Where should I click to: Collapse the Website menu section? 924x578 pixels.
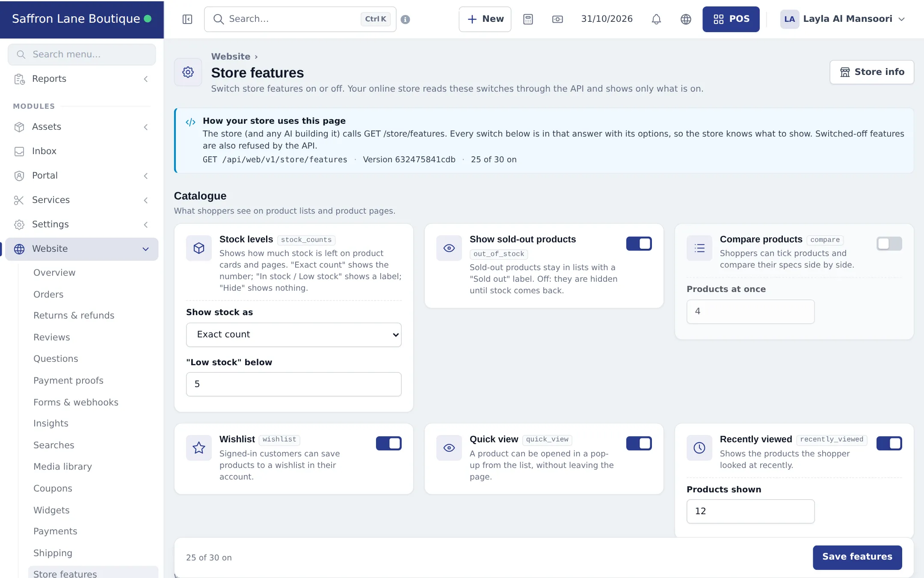(x=82, y=249)
